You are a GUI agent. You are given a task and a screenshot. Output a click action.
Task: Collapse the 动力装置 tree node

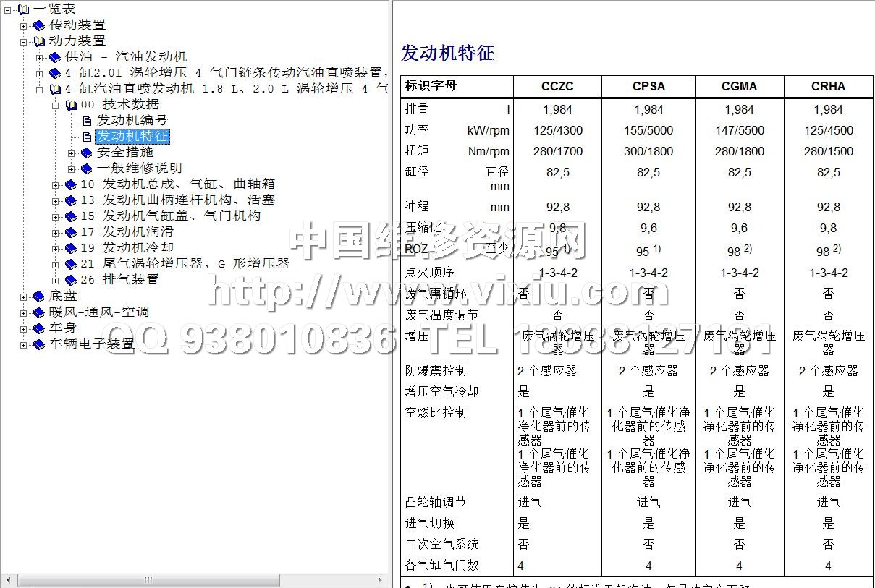point(24,41)
